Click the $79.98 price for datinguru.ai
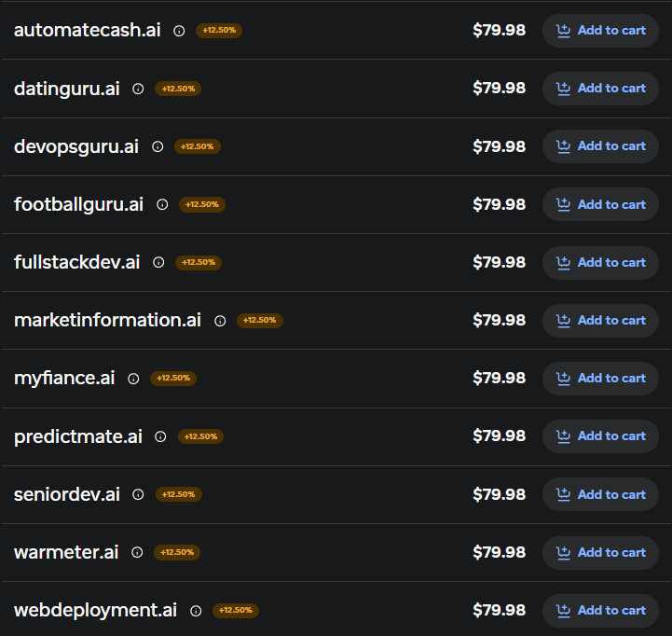The height and width of the screenshot is (636, 672). coord(500,89)
